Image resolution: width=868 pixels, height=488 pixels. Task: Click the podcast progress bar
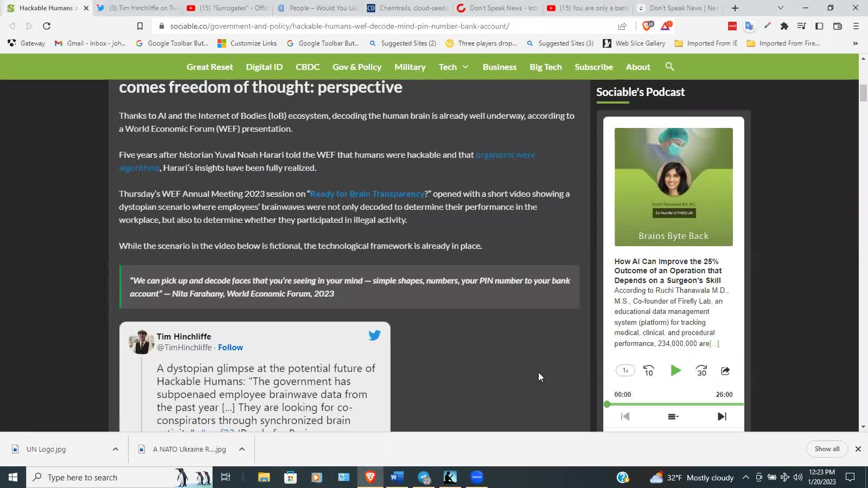(674, 404)
